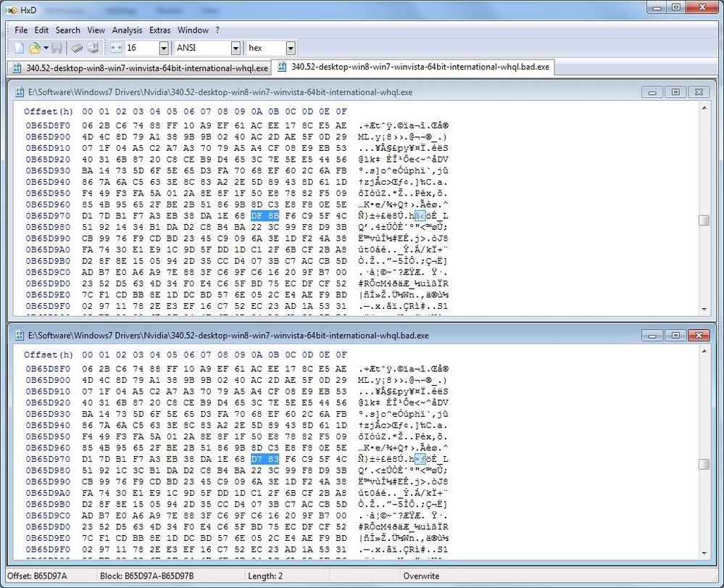Click the top window file path title
Image resolution: width=724 pixels, height=588 pixels.
click(220, 92)
